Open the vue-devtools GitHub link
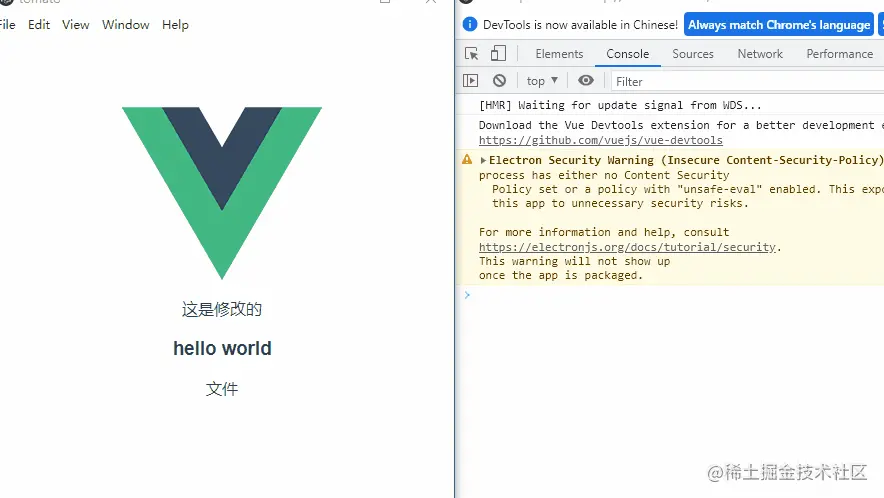The image size is (884, 498). 600,140
